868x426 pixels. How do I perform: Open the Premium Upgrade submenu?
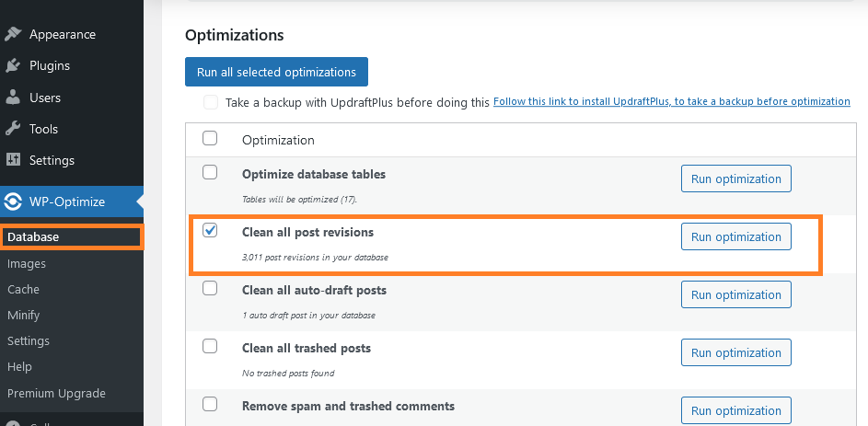click(x=56, y=394)
